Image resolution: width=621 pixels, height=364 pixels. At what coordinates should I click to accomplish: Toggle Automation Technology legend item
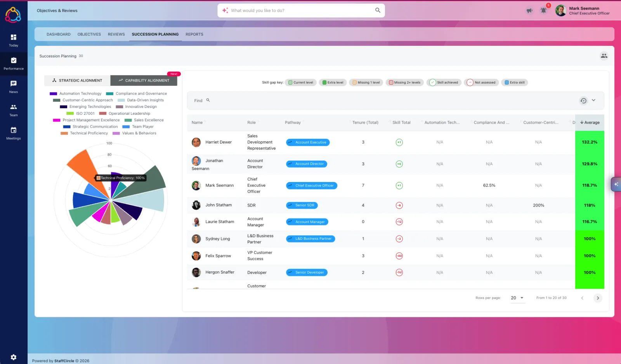tap(76, 94)
